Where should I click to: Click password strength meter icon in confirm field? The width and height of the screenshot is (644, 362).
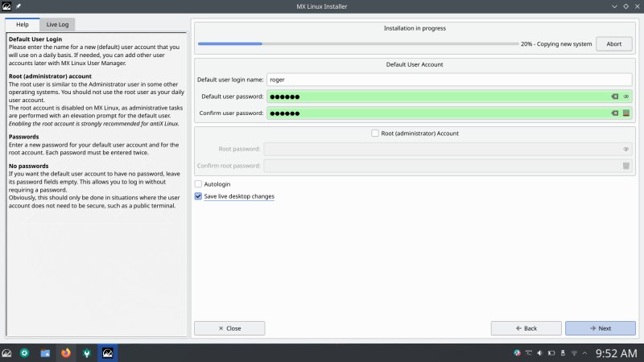tap(626, 113)
